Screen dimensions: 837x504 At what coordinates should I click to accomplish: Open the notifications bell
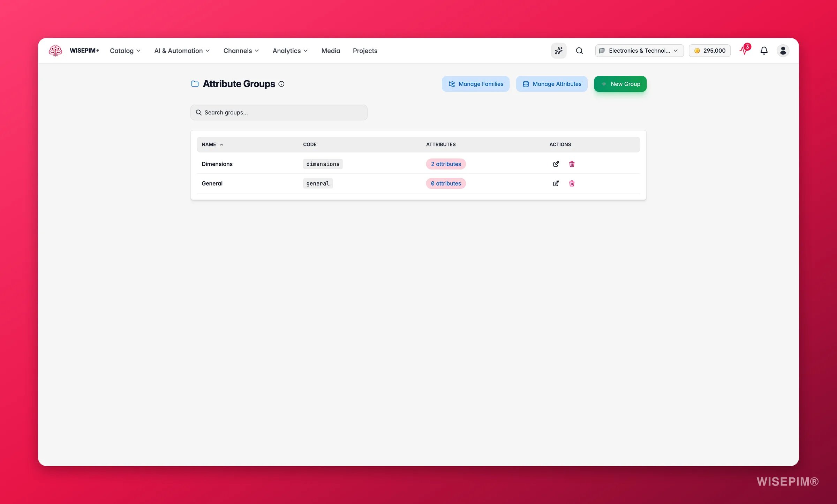click(x=764, y=51)
